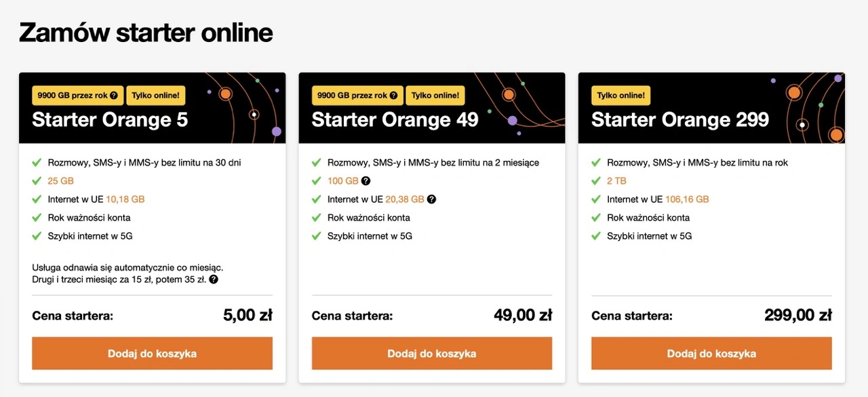Click '9900 GB przez rok' badge on Starter Orange 49

[351, 96]
